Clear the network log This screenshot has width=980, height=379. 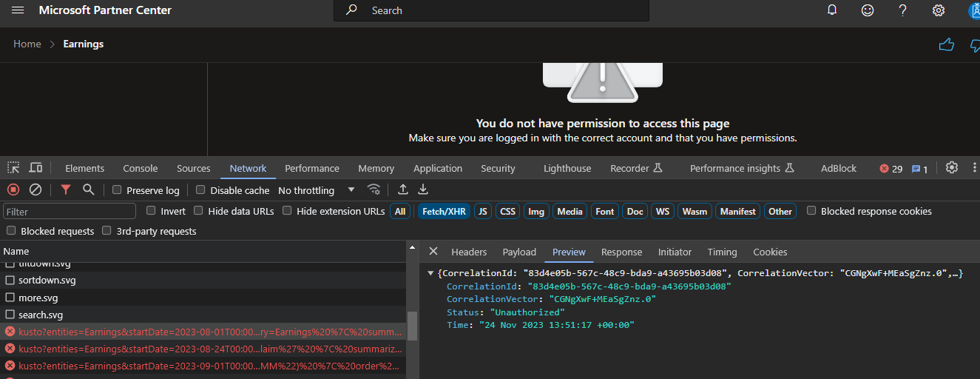coord(36,189)
